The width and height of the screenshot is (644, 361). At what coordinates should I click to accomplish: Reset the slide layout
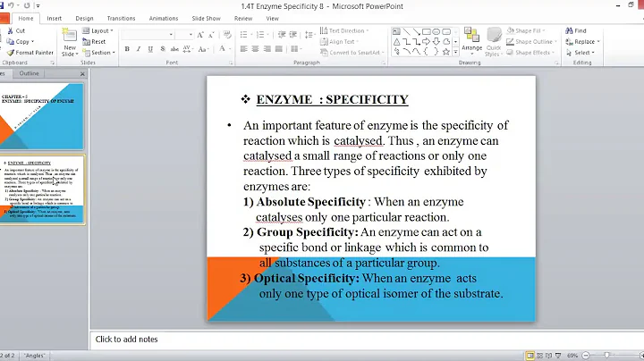click(x=94, y=41)
